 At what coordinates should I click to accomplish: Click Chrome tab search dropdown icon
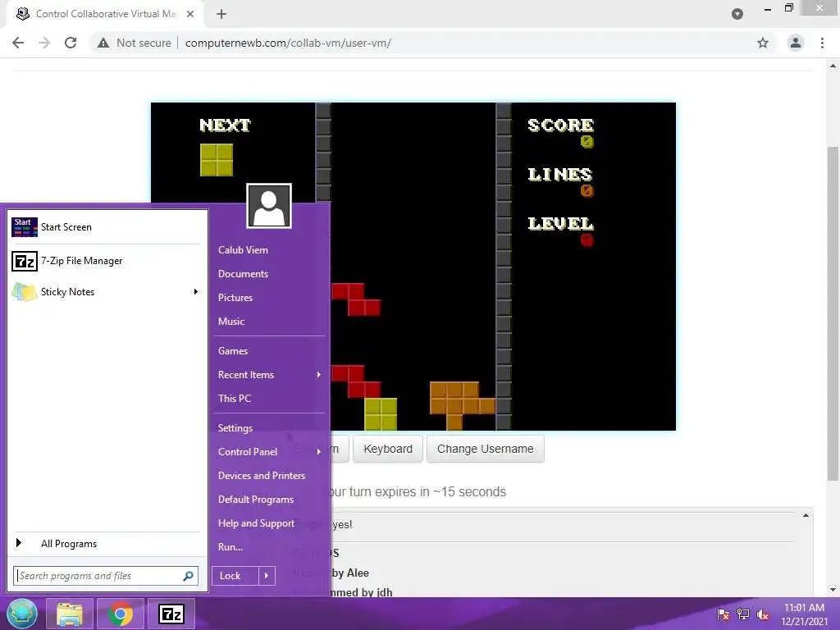737,14
